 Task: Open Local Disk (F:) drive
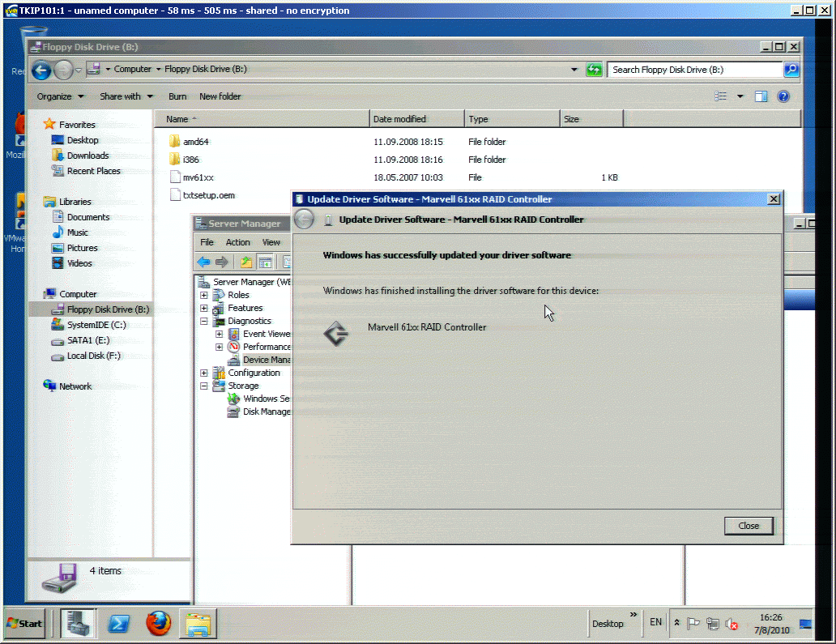click(x=86, y=356)
